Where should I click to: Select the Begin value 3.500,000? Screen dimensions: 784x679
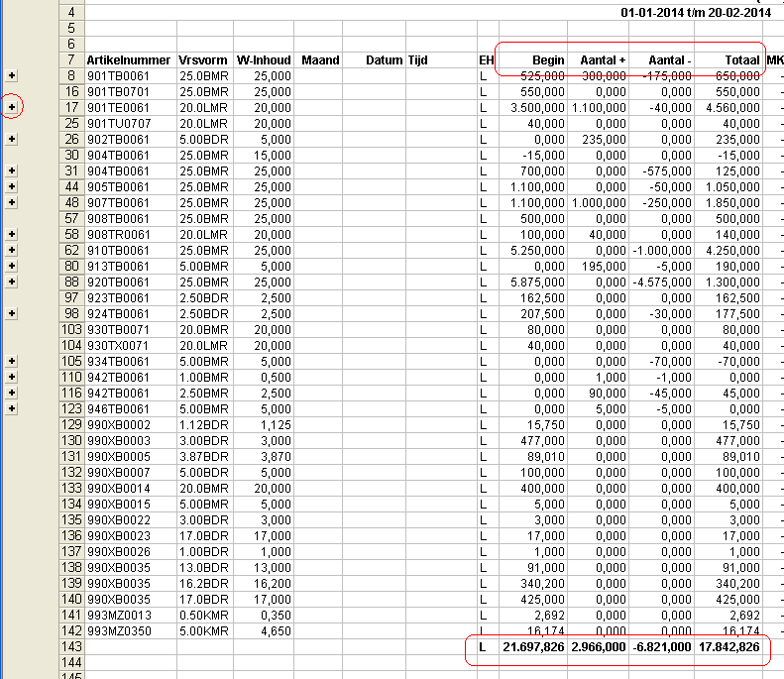533,107
